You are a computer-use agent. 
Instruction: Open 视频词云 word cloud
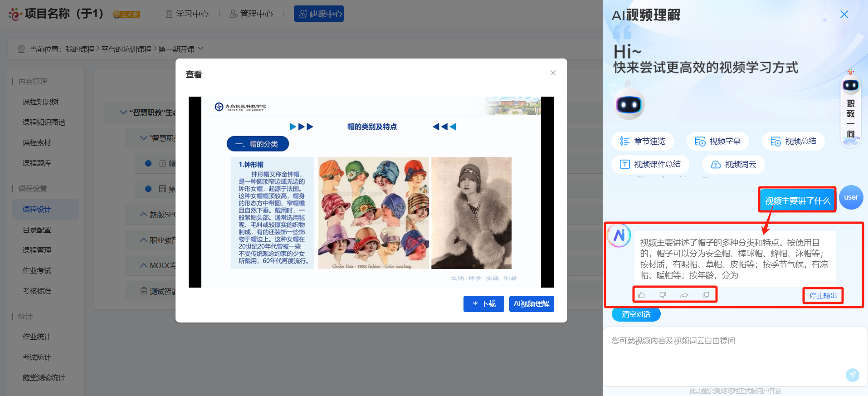[734, 164]
